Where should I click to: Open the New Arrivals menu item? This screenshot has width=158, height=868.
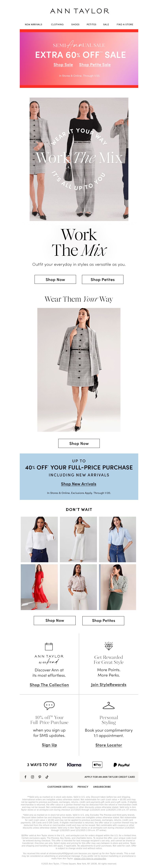pyautogui.click(x=33, y=25)
